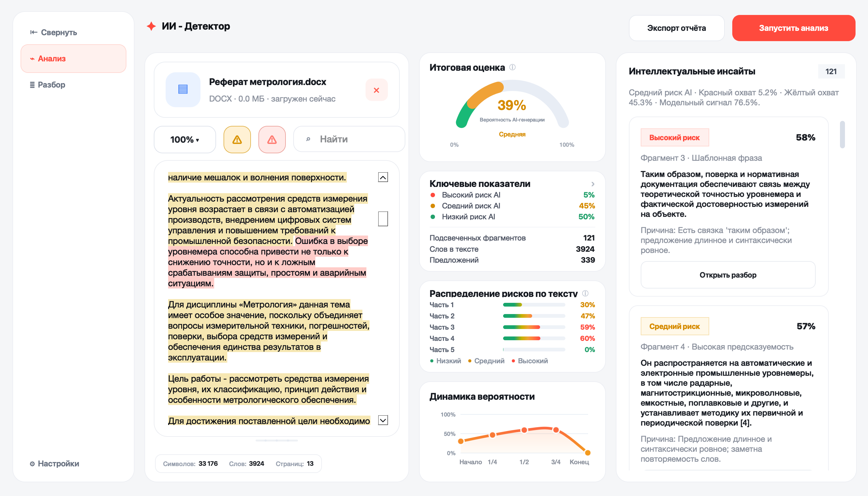Click info icon beside Распределение рисков по тексту

585,293
